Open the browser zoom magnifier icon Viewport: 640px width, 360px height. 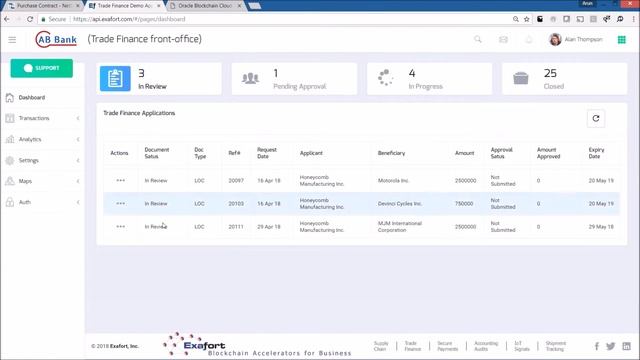(x=516, y=19)
